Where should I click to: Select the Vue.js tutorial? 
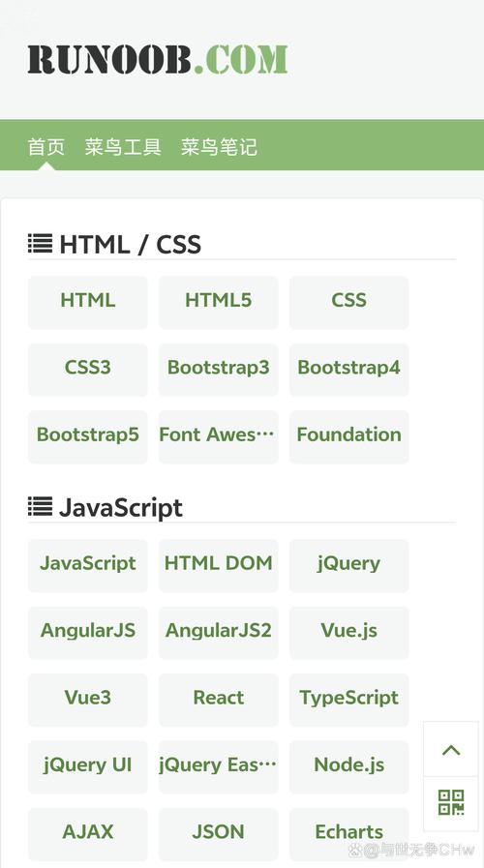pos(348,632)
